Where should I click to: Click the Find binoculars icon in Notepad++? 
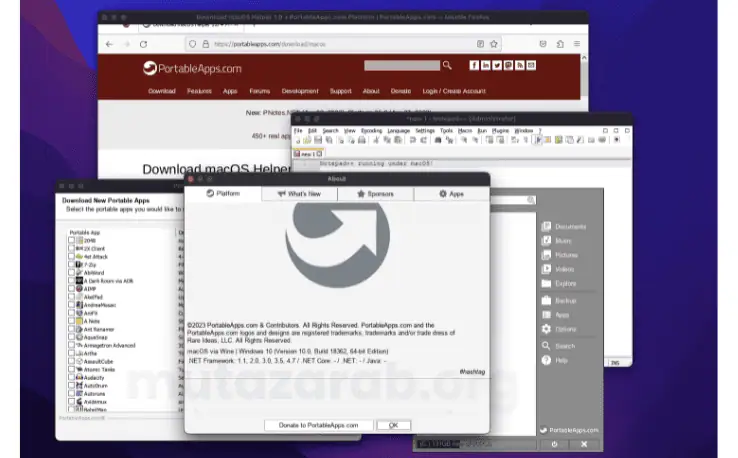[438, 140]
